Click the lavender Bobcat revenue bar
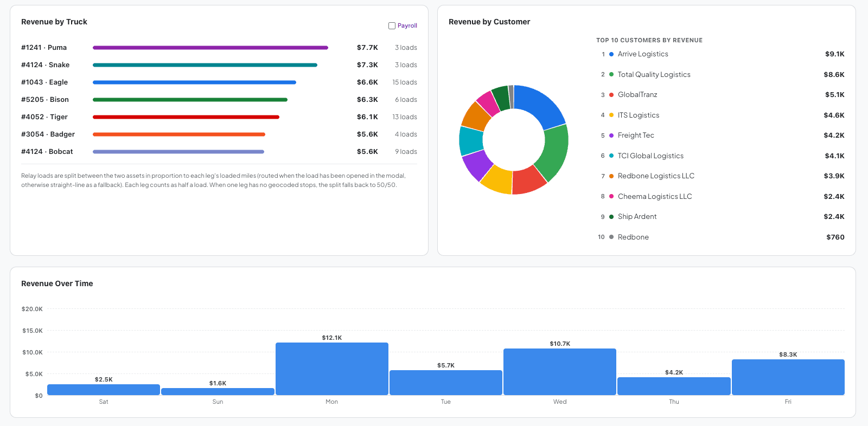The width and height of the screenshot is (868, 426). click(x=178, y=152)
